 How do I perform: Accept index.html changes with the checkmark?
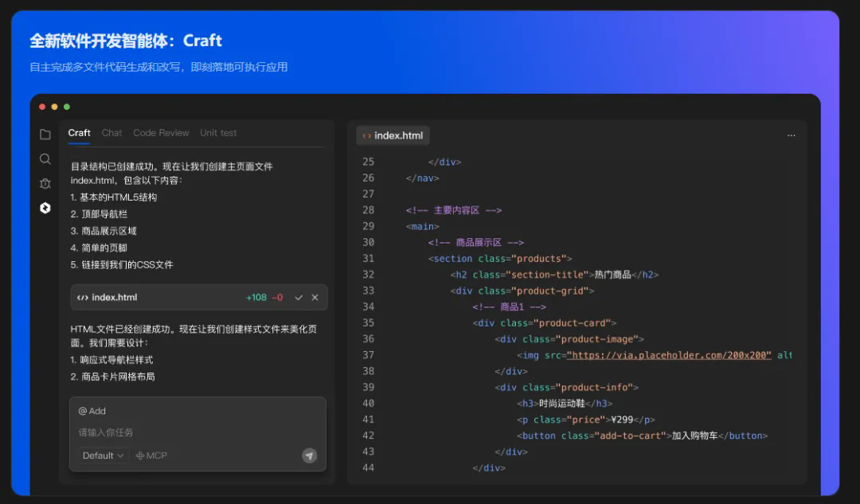[x=299, y=297]
